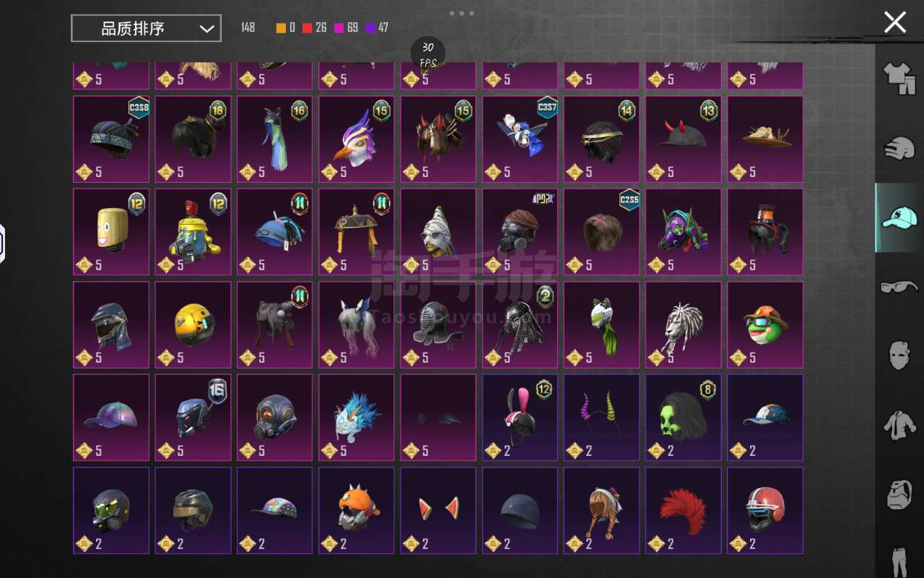Image resolution: width=924 pixels, height=578 pixels.
Task: Select the jacket category icon
Action: [899, 424]
